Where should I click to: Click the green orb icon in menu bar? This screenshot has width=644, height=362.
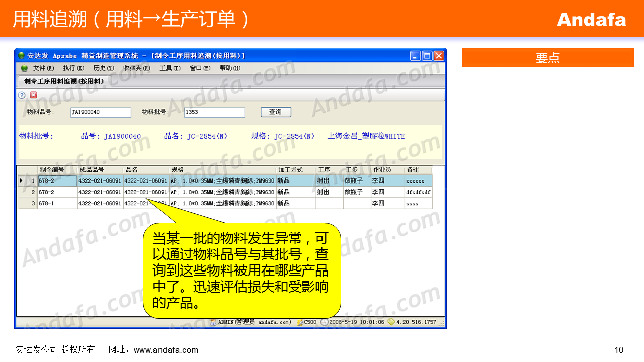click(24, 68)
